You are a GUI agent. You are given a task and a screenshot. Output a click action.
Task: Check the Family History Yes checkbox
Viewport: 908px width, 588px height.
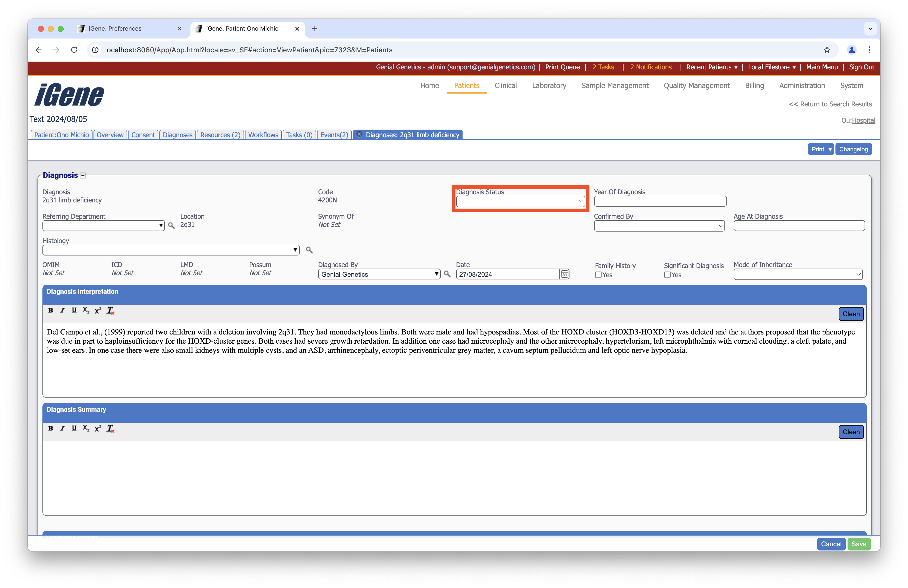[598, 275]
